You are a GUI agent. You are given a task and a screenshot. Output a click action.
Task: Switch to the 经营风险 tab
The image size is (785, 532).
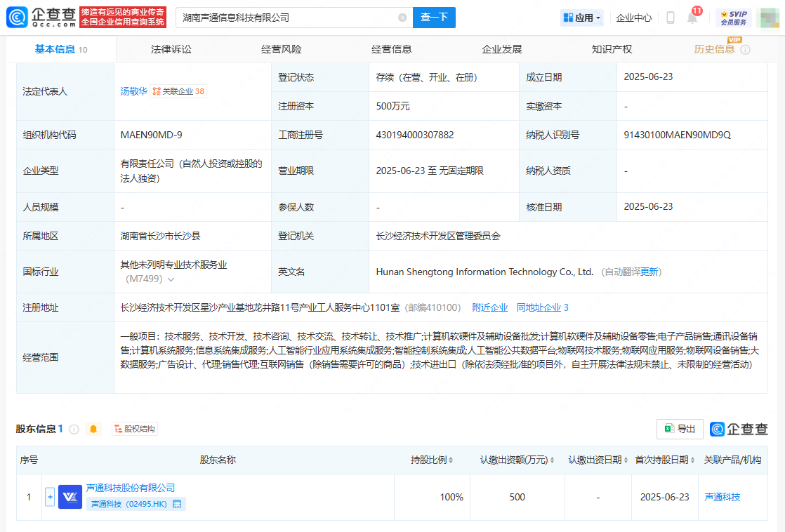click(x=281, y=49)
